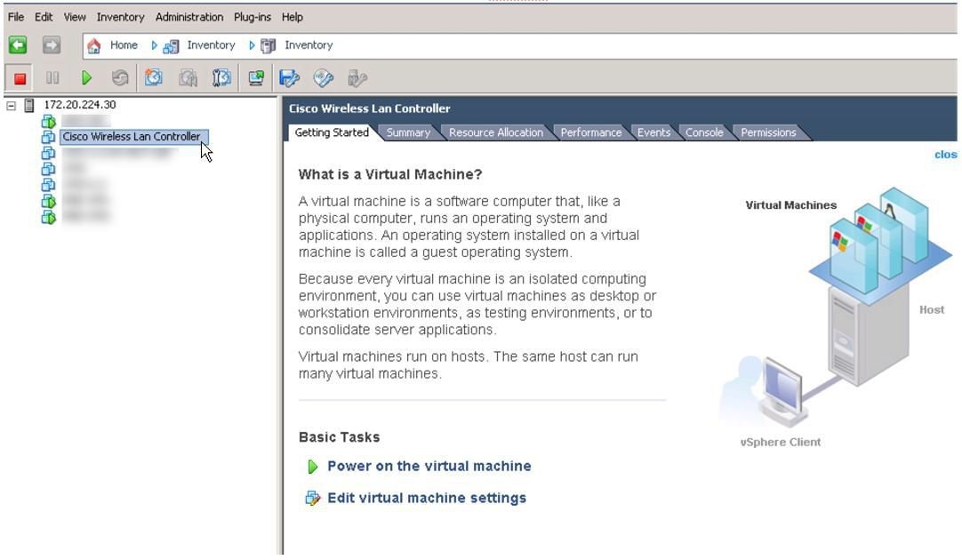Select Cisco Wireless Lan Controller in the inventory tree
This screenshot has height=560, width=962.
132,137
